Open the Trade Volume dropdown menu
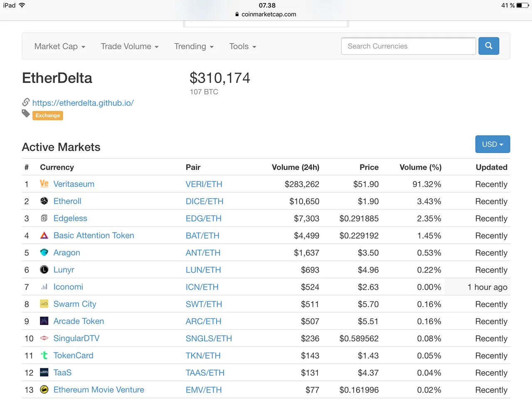The height and width of the screenshot is (399, 532). [x=130, y=46]
